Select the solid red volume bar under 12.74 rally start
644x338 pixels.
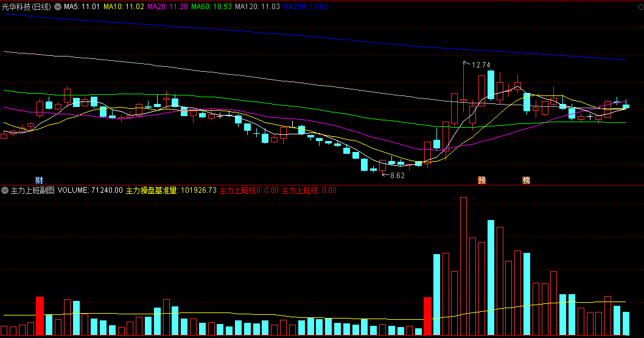(427, 316)
